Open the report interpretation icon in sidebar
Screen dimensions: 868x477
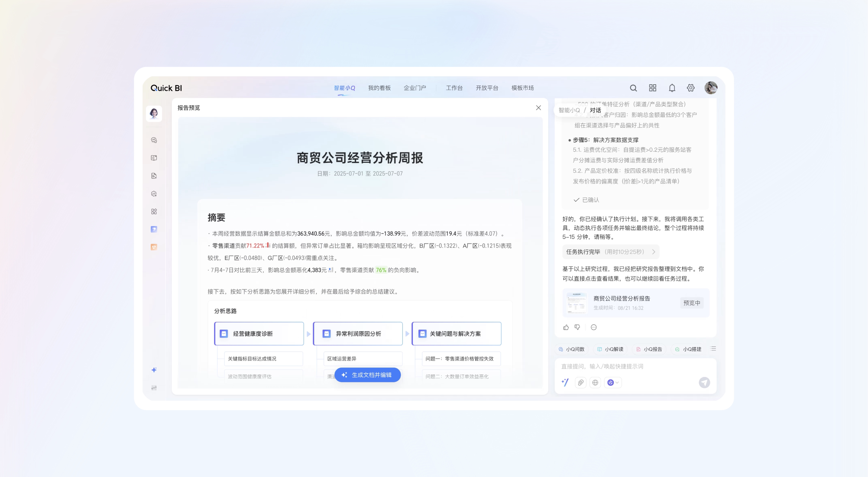pos(154,158)
